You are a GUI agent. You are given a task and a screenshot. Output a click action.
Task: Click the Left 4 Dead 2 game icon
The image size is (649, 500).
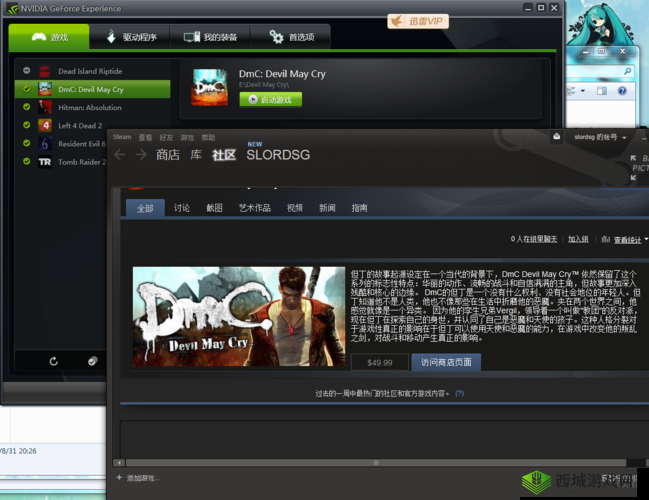(45, 125)
